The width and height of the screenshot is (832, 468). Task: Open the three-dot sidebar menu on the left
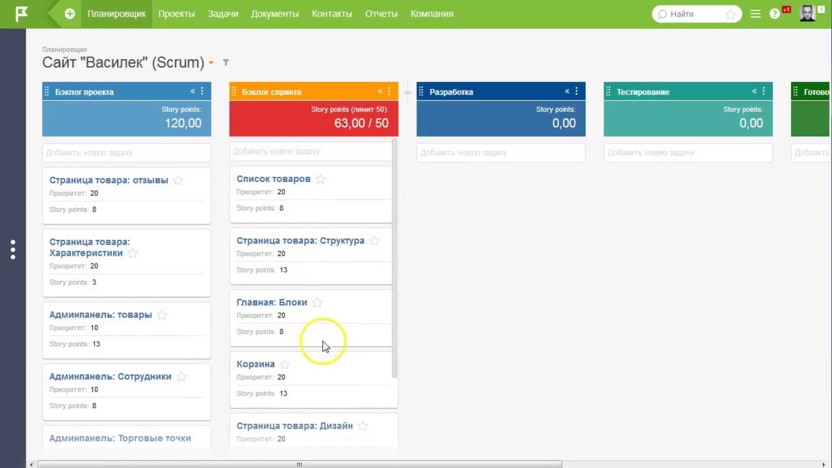(13, 249)
